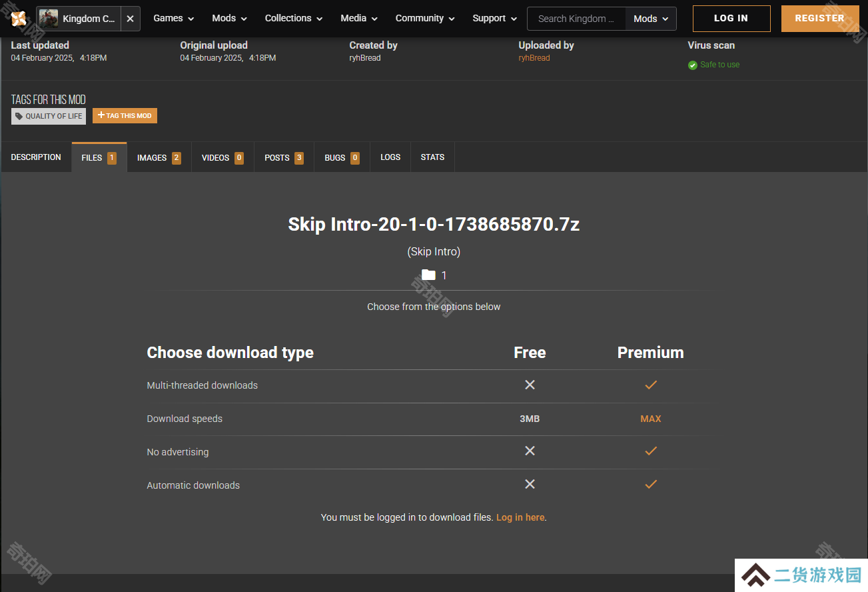The image size is (868, 592).
Task: Click the Free column header
Action: pos(530,353)
